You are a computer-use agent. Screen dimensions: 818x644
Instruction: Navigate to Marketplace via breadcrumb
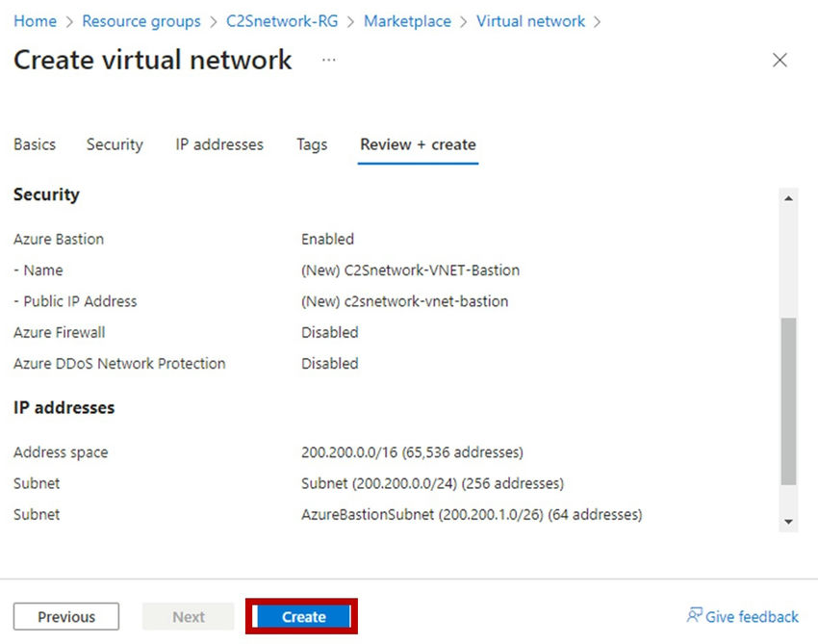407,20
